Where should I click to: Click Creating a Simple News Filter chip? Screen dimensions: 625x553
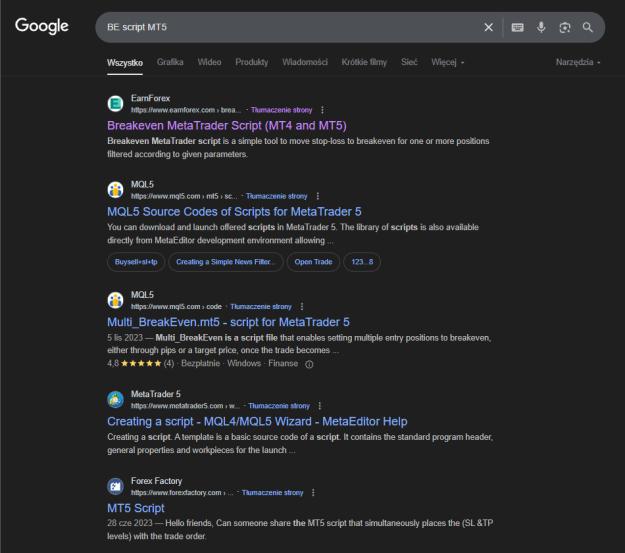point(226,262)
